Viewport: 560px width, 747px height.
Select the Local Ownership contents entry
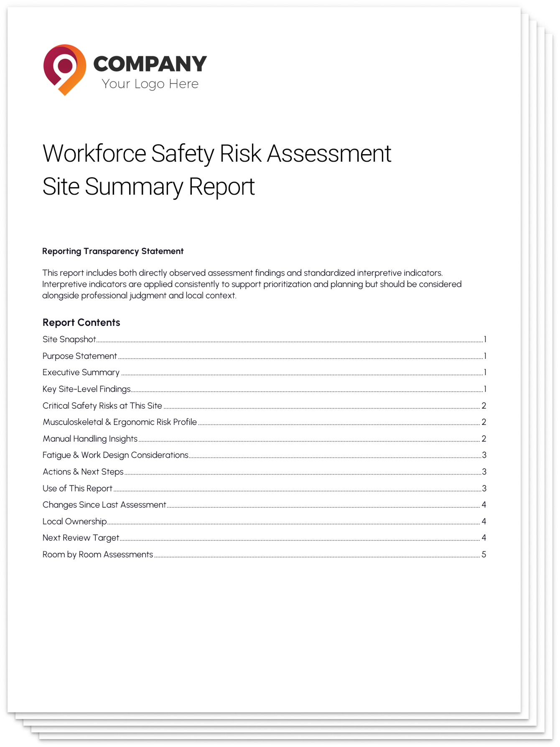74,521
